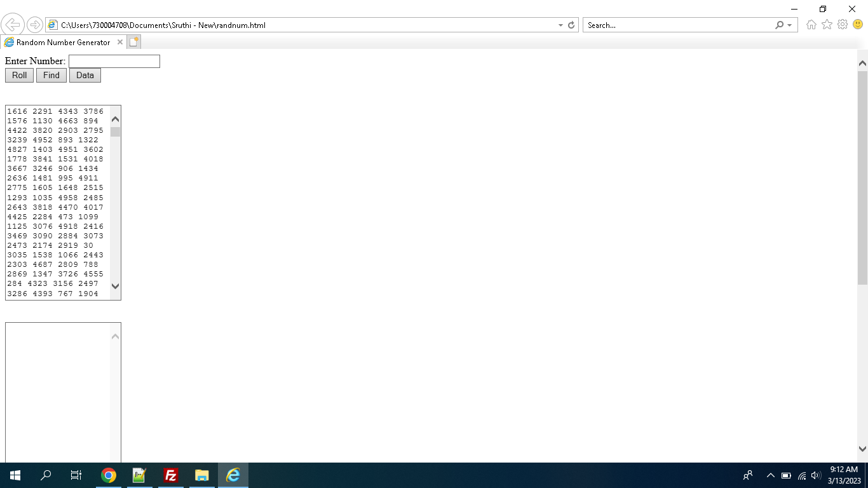
Task: Click scroll down arrow of numbers textarea
Action: coord(115,287)
